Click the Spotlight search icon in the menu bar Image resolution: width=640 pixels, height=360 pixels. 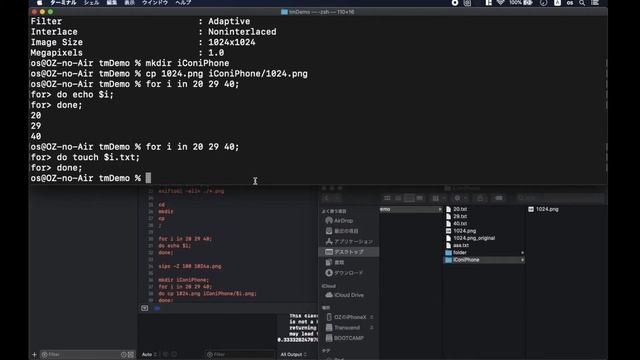tap(582, 3)
